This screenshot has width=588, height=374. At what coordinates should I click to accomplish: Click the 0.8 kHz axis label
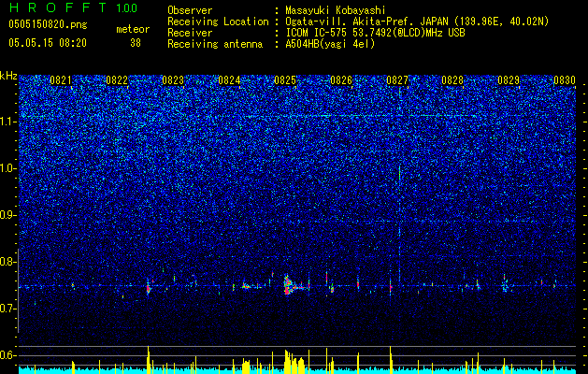click(x=8, y=262)
